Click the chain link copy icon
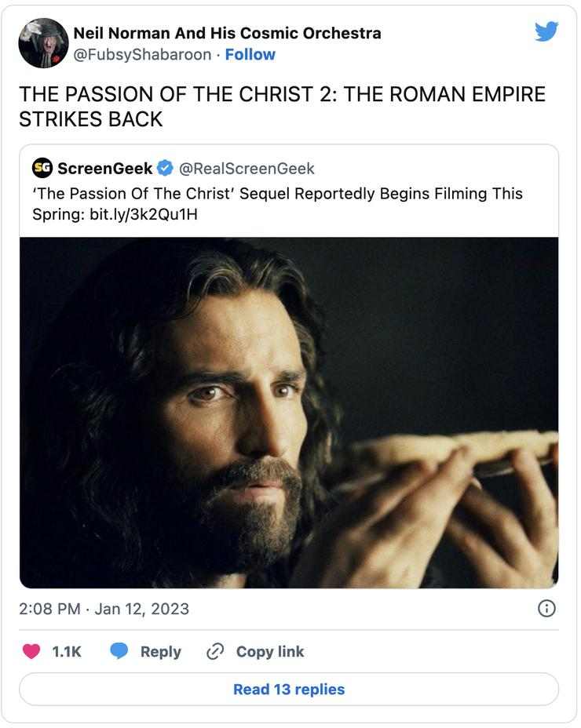This screenshot has width=581, height=728. tap(215, 651)
